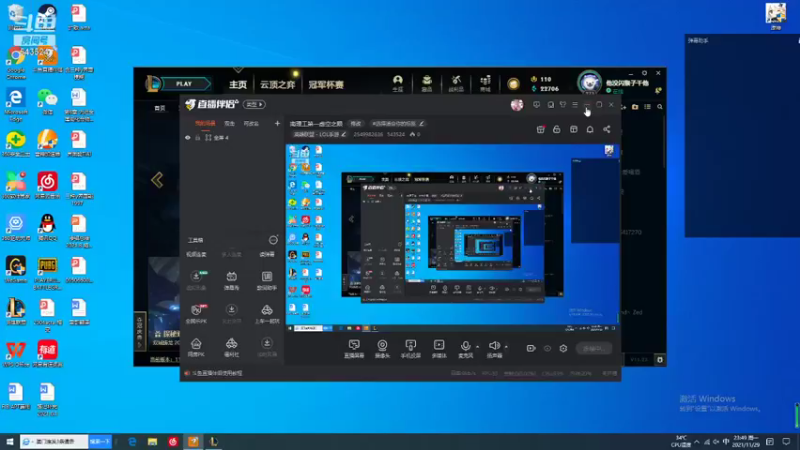Click the folder icon in League client
The height and width of the screenshot is (450, 800).
click(x=635, y=107)
